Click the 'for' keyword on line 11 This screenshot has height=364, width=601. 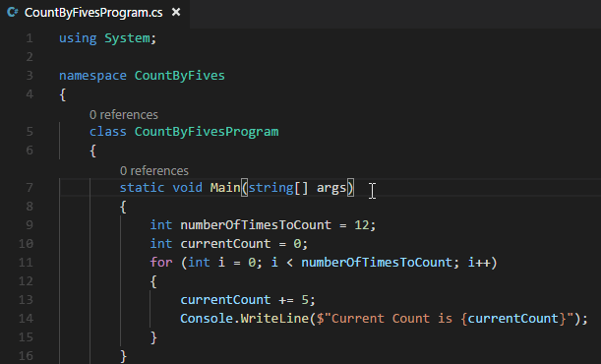[161, 263]
